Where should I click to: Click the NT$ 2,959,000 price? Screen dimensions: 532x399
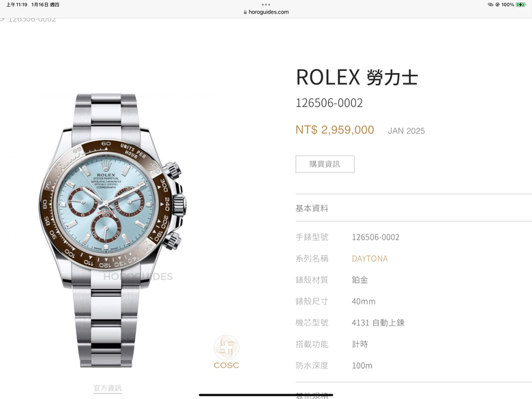coord(335,130)
